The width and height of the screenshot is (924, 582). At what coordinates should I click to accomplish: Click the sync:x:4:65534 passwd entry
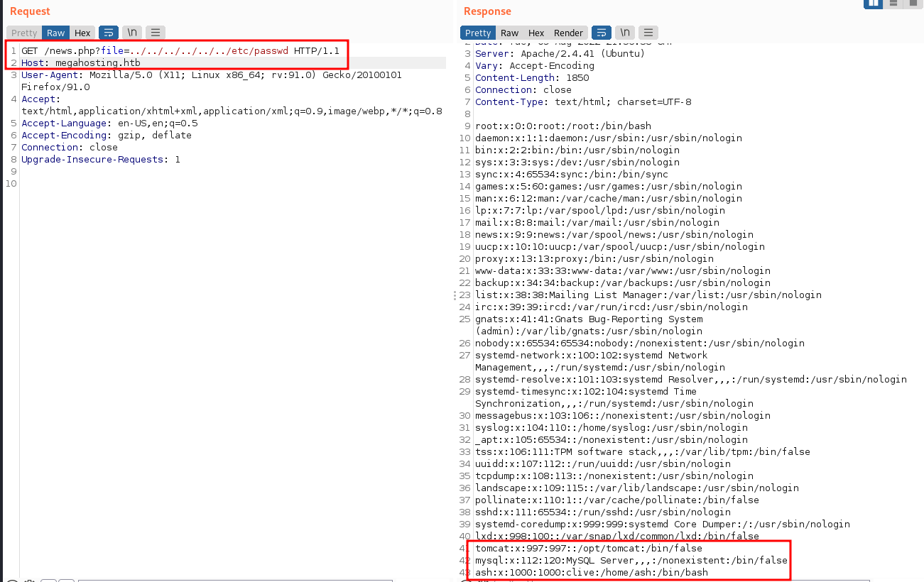572,175
